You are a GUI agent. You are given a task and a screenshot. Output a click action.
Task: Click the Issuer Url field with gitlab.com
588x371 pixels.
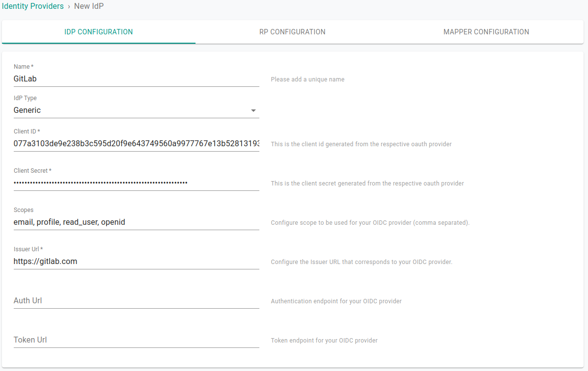(136, 262)
